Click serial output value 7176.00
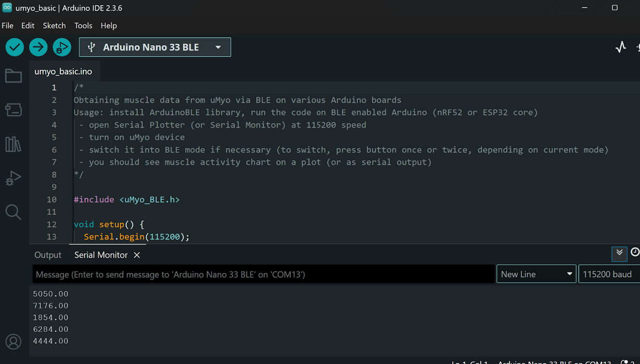Viewport: 640px width, 364px height. [x=50, y=306]
